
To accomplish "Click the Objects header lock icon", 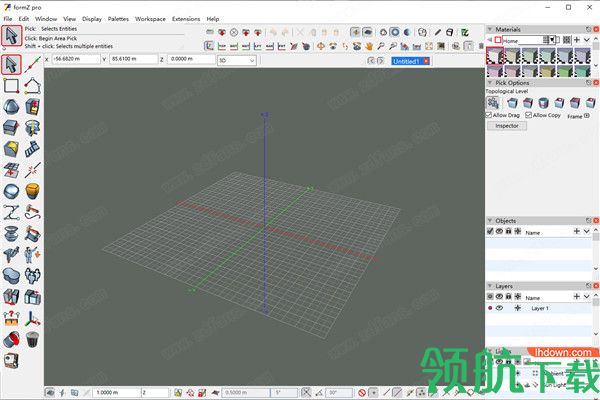I will [x=509, y=231].
